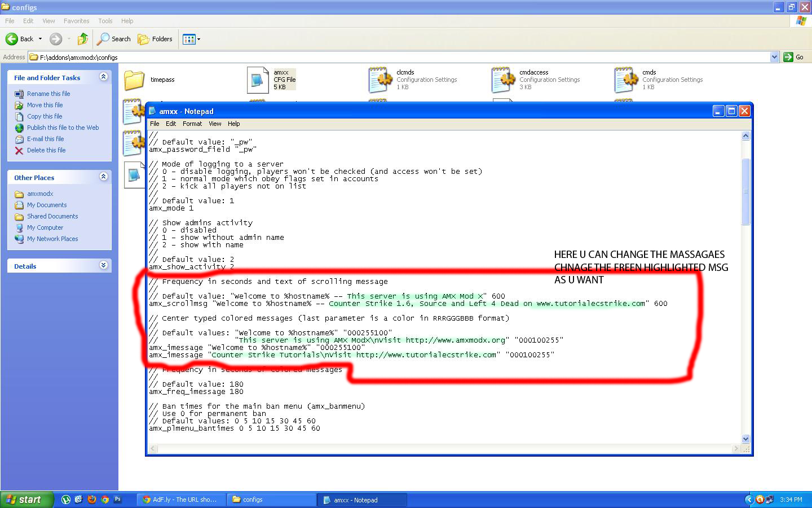Expand the Address bar dropdown
The width and height of the screenshot is (812, 508).
[774, 57]
